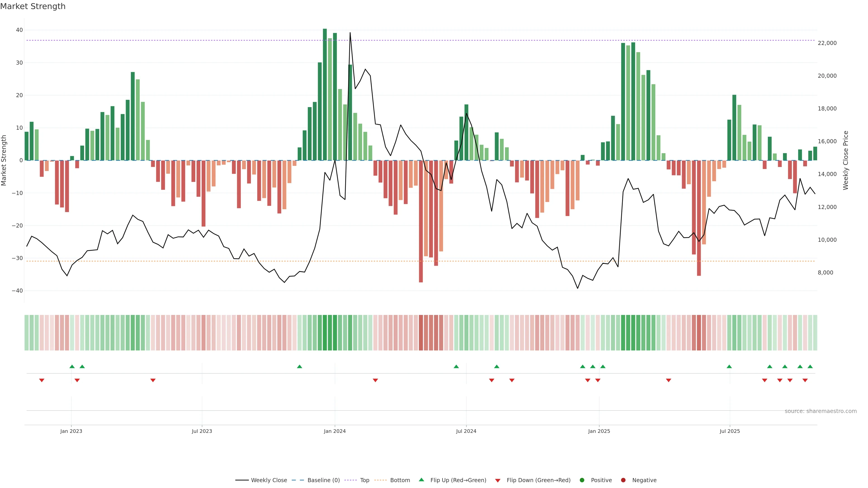
Task: Click the 22,000 right axis price label
Action: click(827, 43)
